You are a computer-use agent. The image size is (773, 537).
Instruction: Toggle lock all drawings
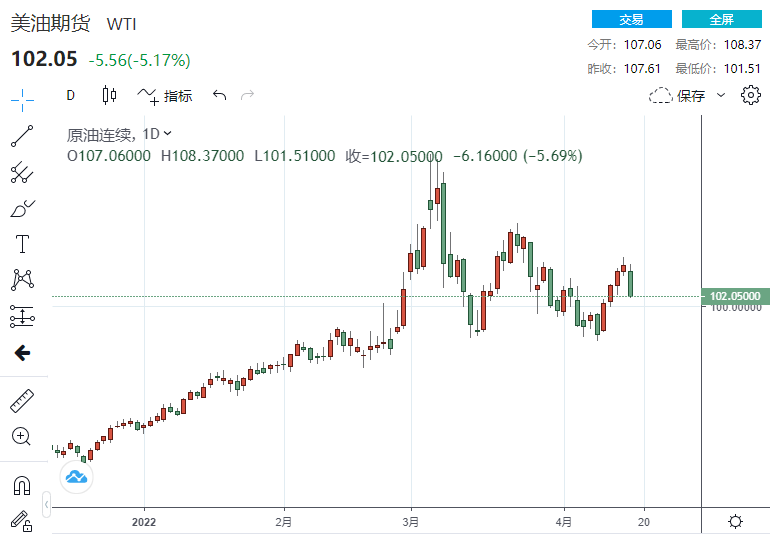(22, 520)
